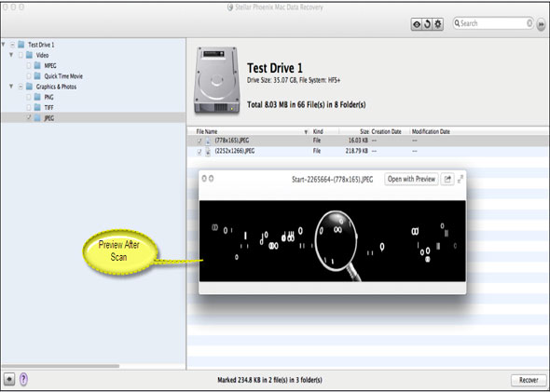Viewport: 550px width, 392px height.
Task: Click the PNG folder icon
Action: pyautogui.click(x=37, y=97)
